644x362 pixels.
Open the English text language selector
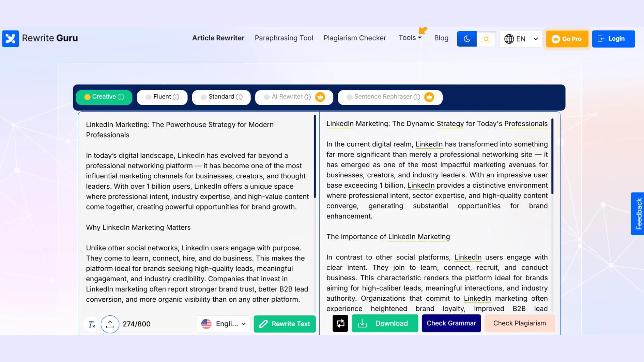coord(223,324)
